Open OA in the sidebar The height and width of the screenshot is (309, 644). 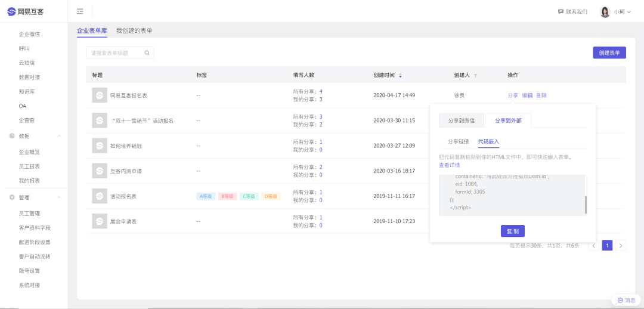tap(22, 106)
